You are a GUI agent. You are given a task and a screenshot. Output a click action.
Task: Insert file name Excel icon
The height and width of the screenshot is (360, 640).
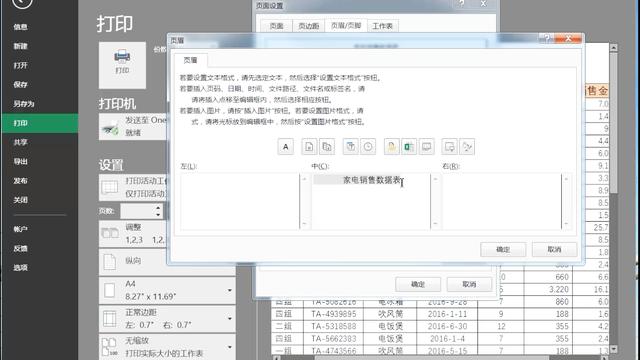click(409, 147)
